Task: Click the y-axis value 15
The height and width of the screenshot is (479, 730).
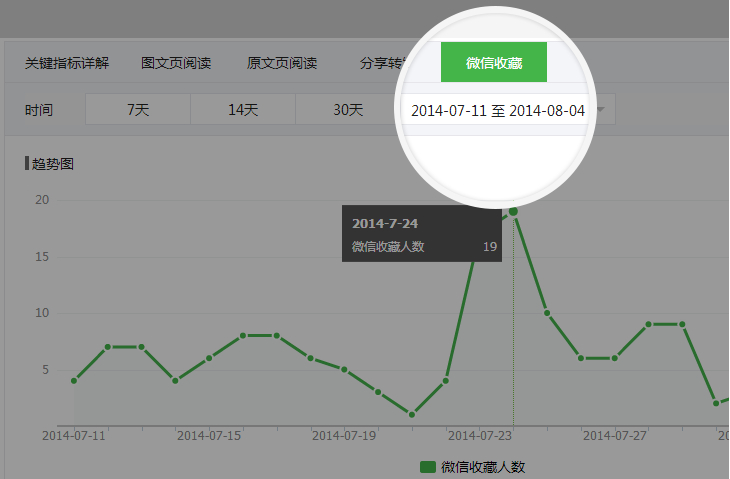Action: (x=42, y=256)
